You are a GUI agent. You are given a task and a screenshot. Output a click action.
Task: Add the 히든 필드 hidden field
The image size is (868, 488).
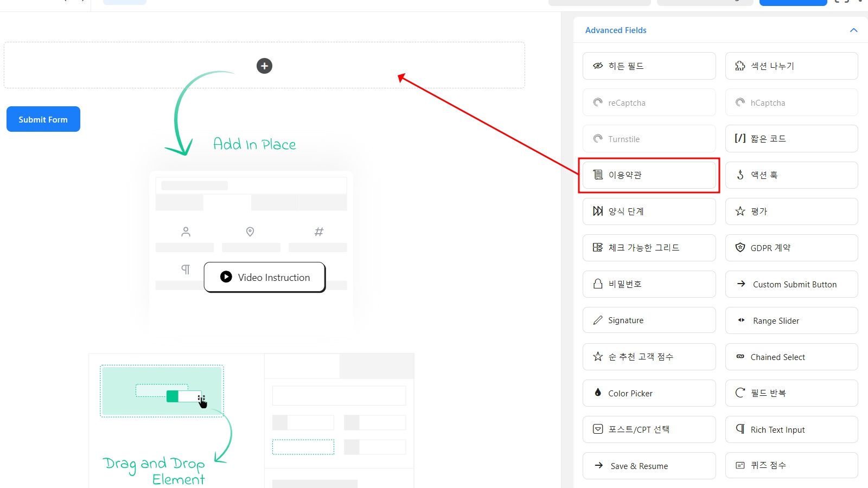649,66
